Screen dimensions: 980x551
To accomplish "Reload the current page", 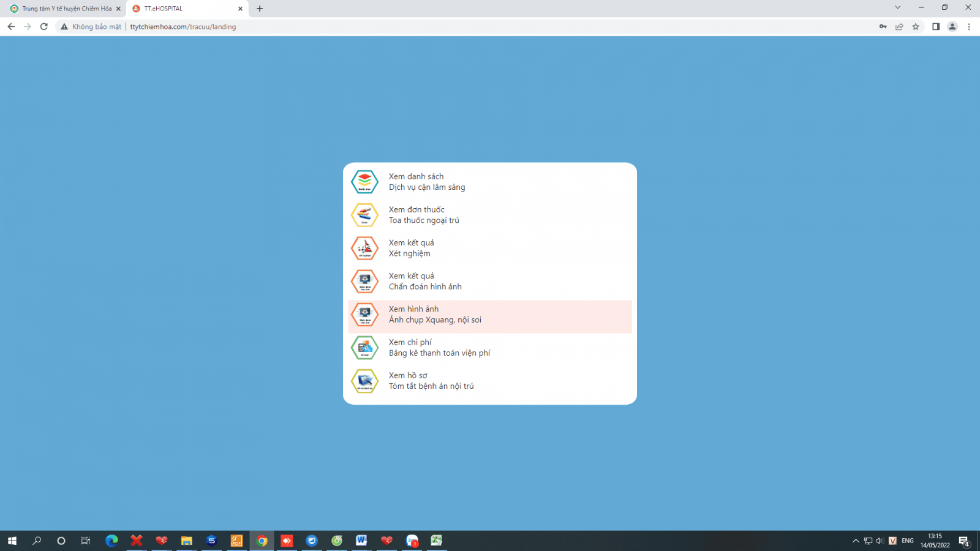I will (44, 26).
